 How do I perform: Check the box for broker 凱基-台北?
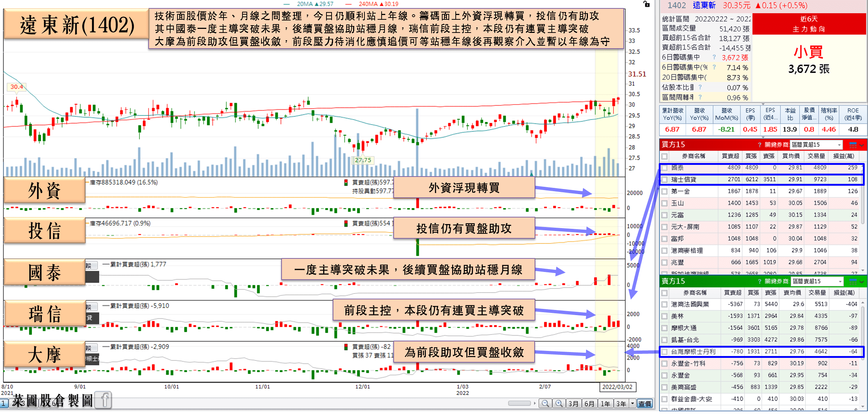(x=665, y=340)
